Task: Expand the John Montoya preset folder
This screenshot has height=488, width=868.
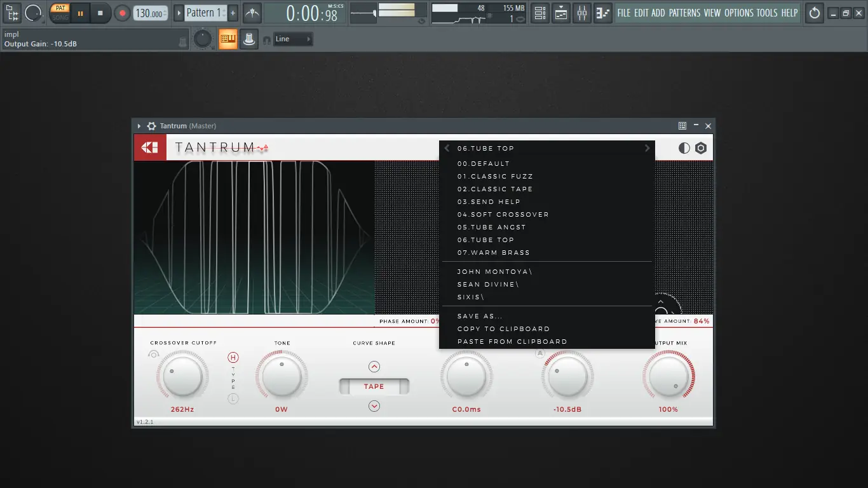Action: click(494, 272)
